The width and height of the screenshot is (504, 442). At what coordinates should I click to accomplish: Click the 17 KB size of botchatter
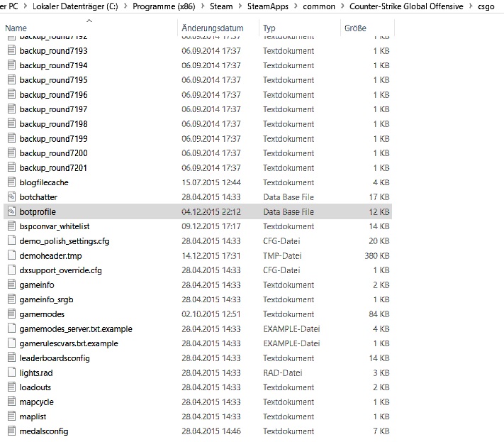(x=379, y=197)
